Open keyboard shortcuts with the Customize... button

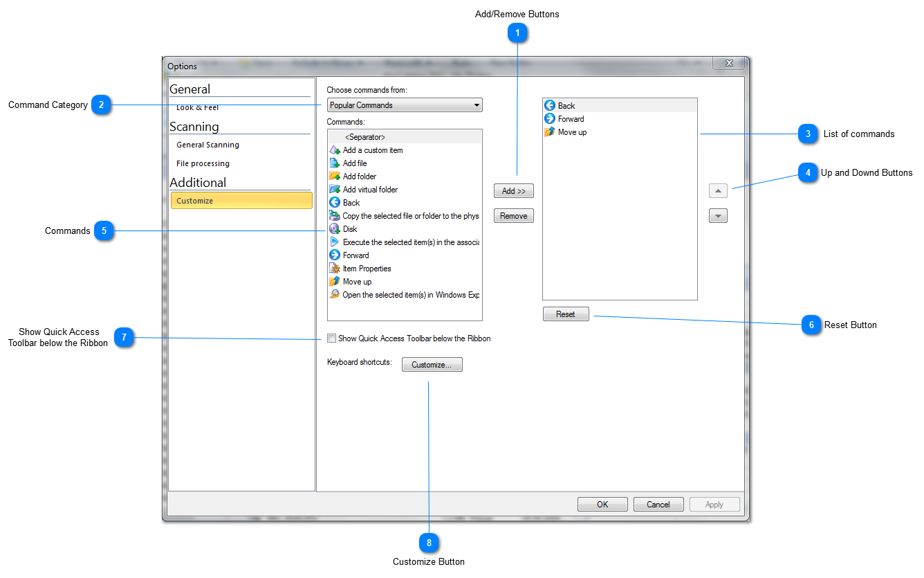(432, 365)
